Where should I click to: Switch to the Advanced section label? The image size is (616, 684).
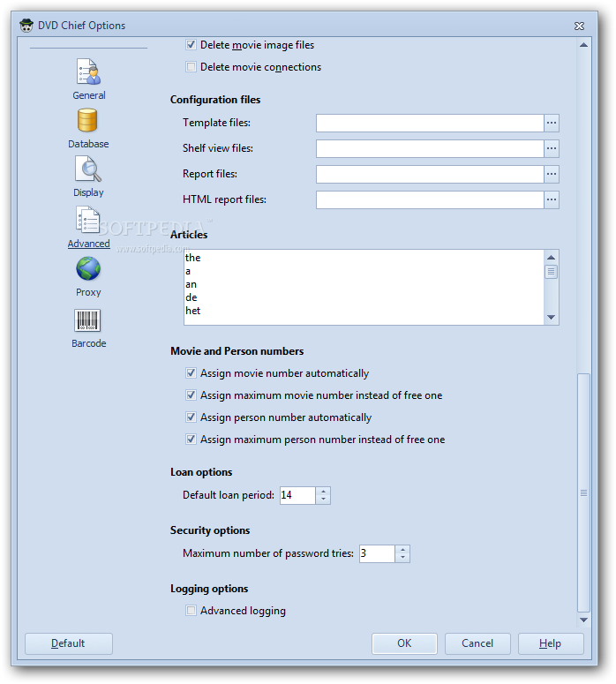click(x=88, y=244)
